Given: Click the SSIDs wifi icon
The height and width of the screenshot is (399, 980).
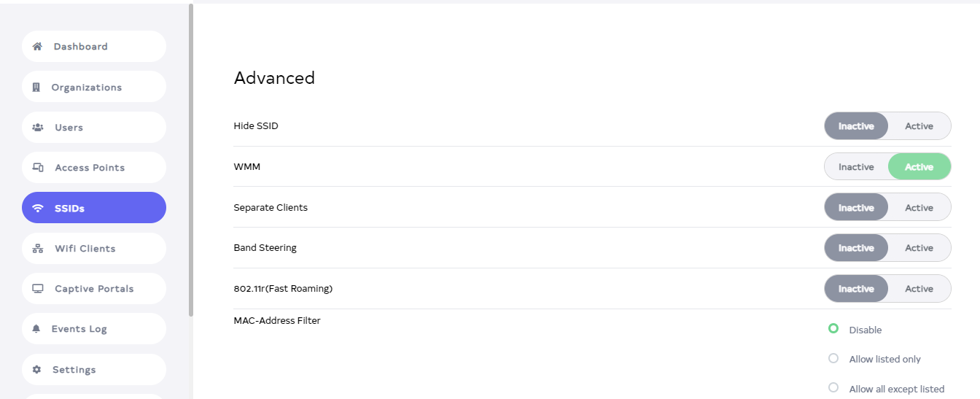Looking at the screenshot, I should point(38,209).
